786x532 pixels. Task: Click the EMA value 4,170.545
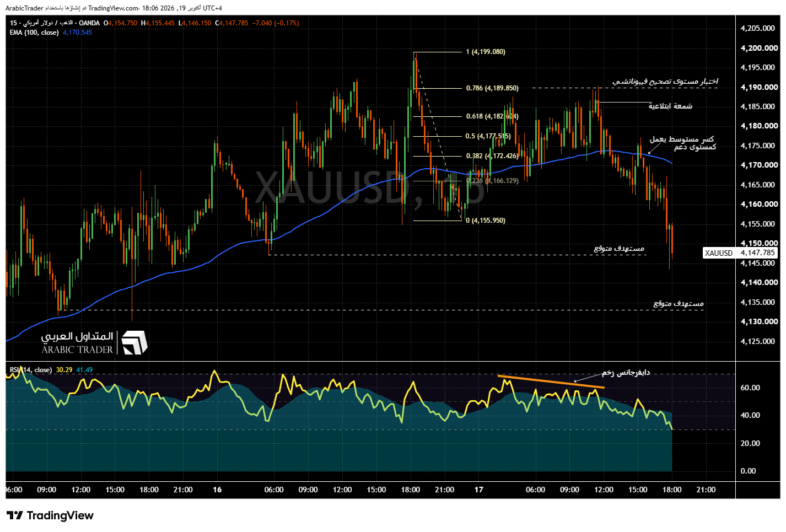[77, 33]
